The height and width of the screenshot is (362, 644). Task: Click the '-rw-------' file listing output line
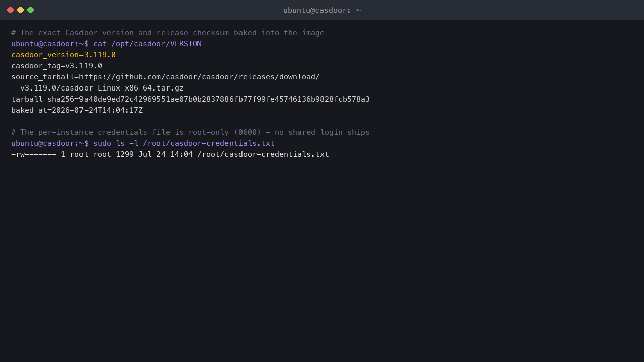(170, 154)
